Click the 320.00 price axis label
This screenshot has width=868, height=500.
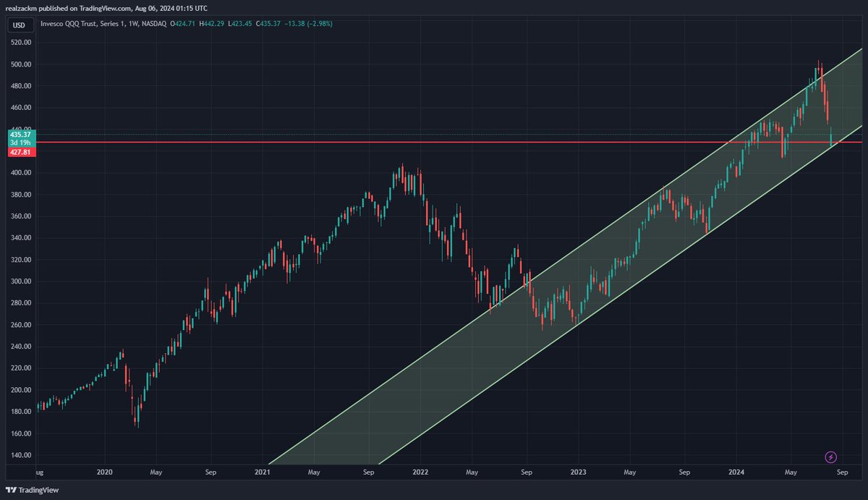pos(20,260)
